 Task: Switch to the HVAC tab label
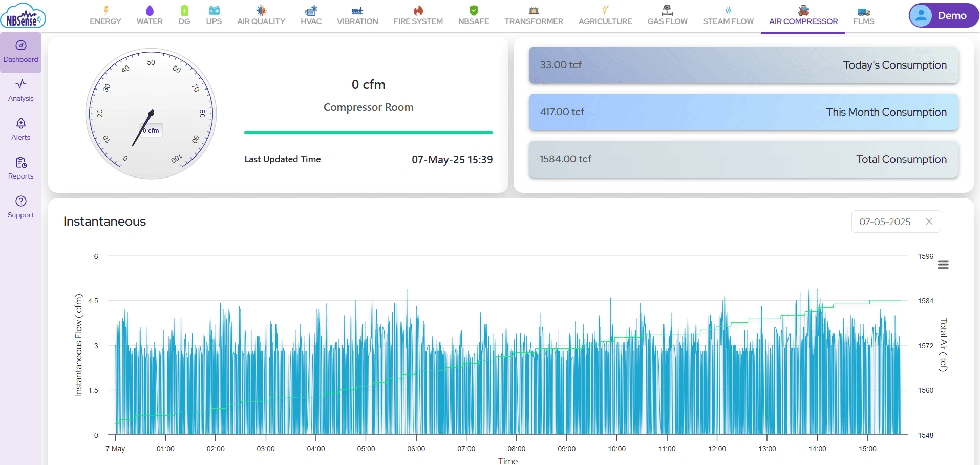[311, 21]
